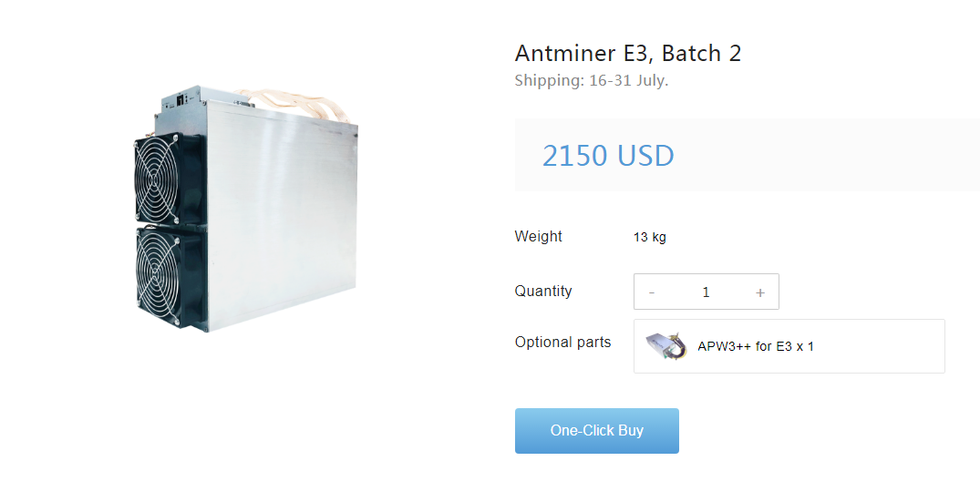Click the empty area of the grey price banner
This screenshot has width=980, height=502.
[825, 155]
